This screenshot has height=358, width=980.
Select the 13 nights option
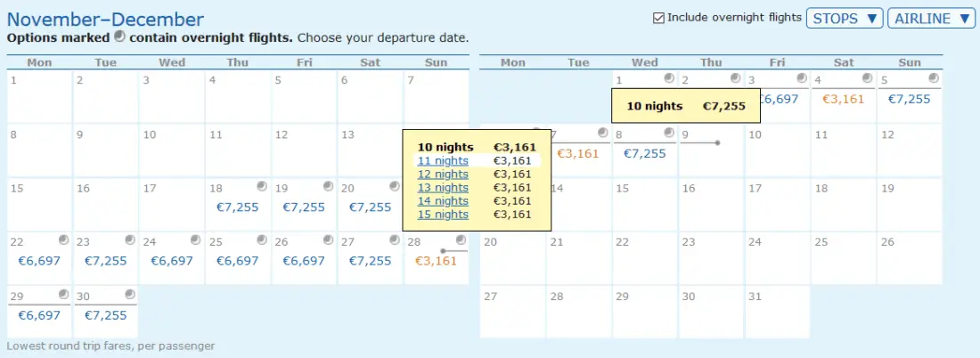(x=443, y=188)
